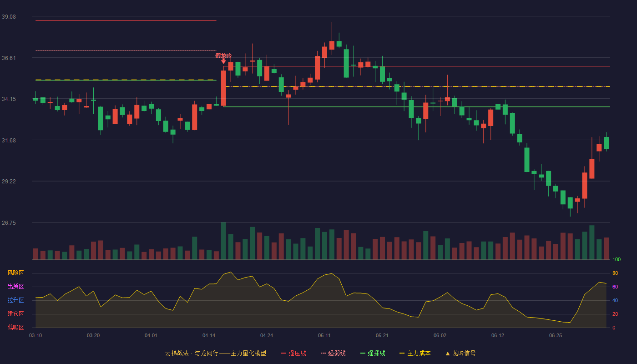Screen dimensions: 637x364
Task: Click the 31.68 price axis label
Action: (x=9, y=141)
